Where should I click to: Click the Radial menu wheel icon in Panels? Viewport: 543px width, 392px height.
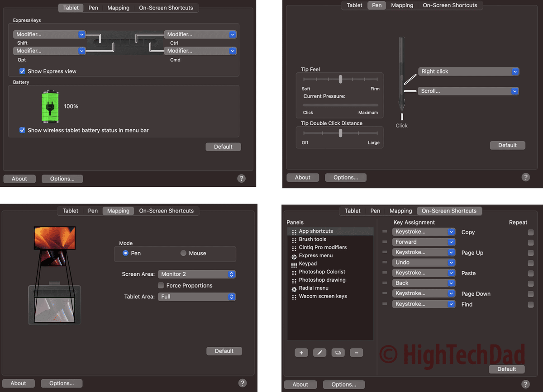pyautogui.click(x=294, y=288)
